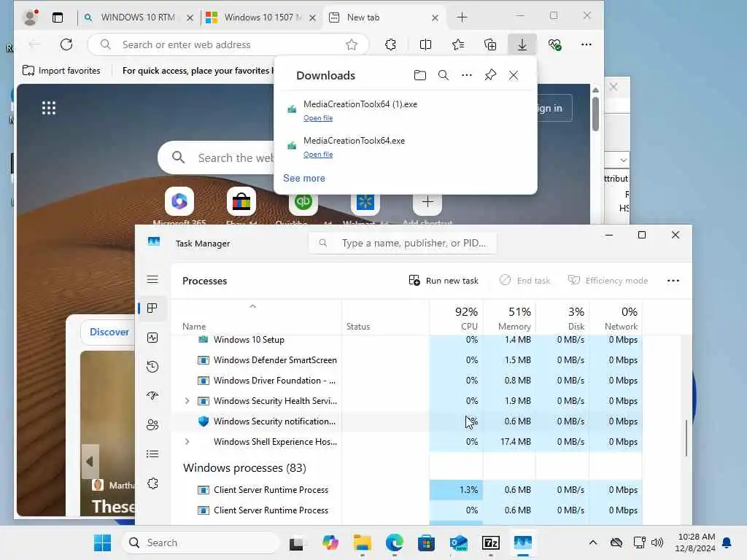This screenshot has height=560, width=747.
Task: Open File Explorer from taskbar
Action: (362, 542)
